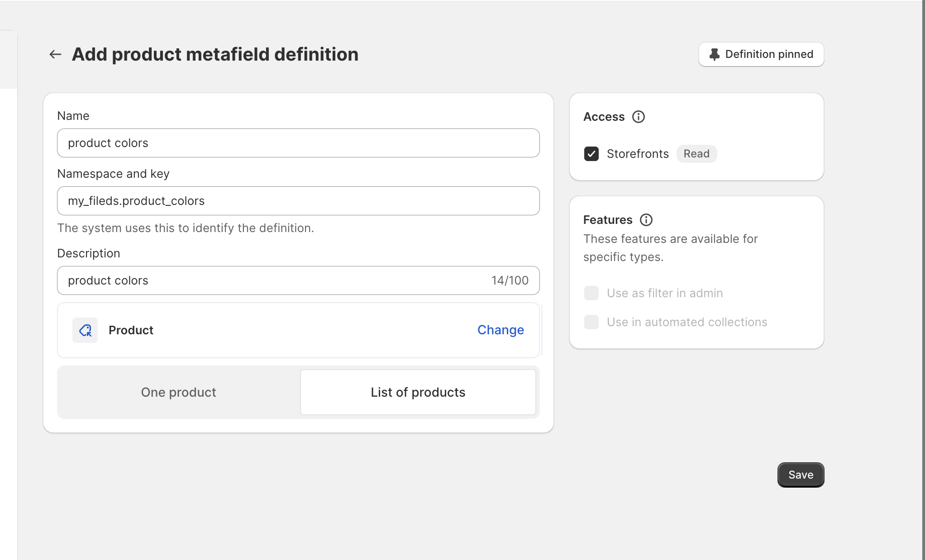Click the Features info icon
The height and width of the screenshot is (560, 925).
[x=646, y=220]
